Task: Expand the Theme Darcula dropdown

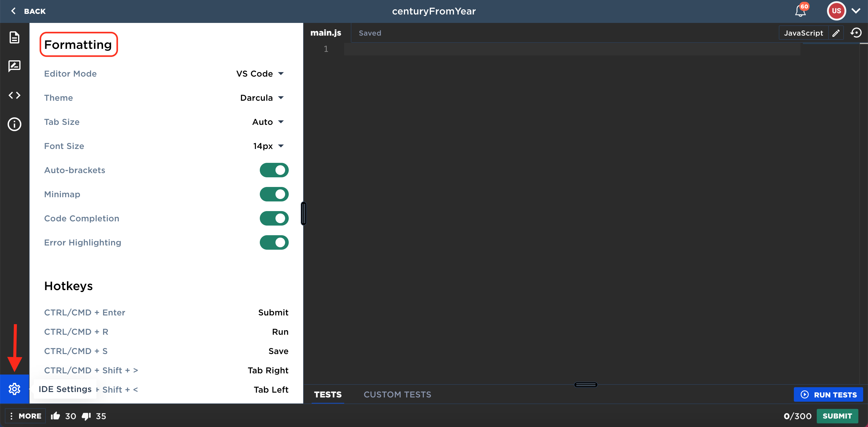Action: tap(262, 98)
